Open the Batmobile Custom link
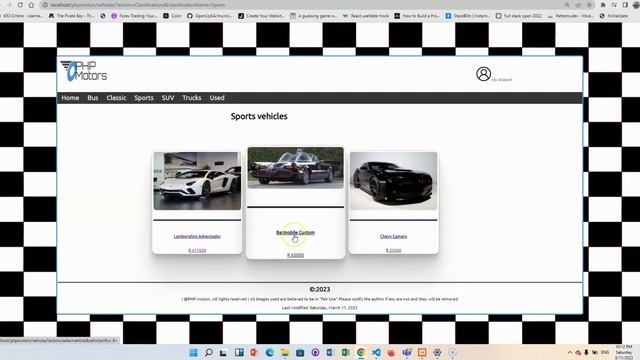 [296, 232]
